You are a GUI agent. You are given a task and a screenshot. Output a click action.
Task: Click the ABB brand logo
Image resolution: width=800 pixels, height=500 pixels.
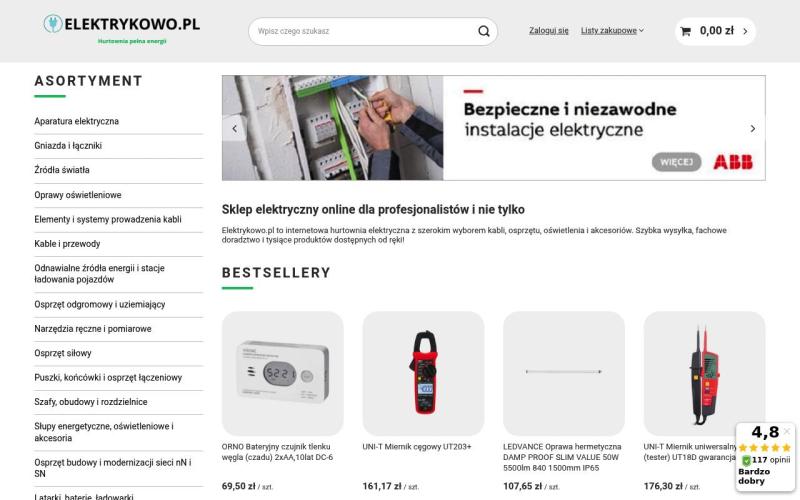[x=733, y=162]
